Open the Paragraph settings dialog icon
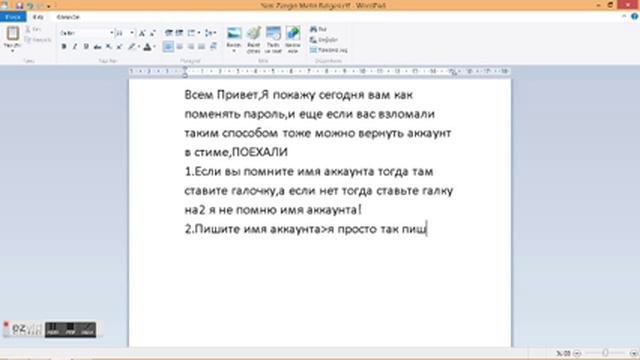 [x=213, y=47]
